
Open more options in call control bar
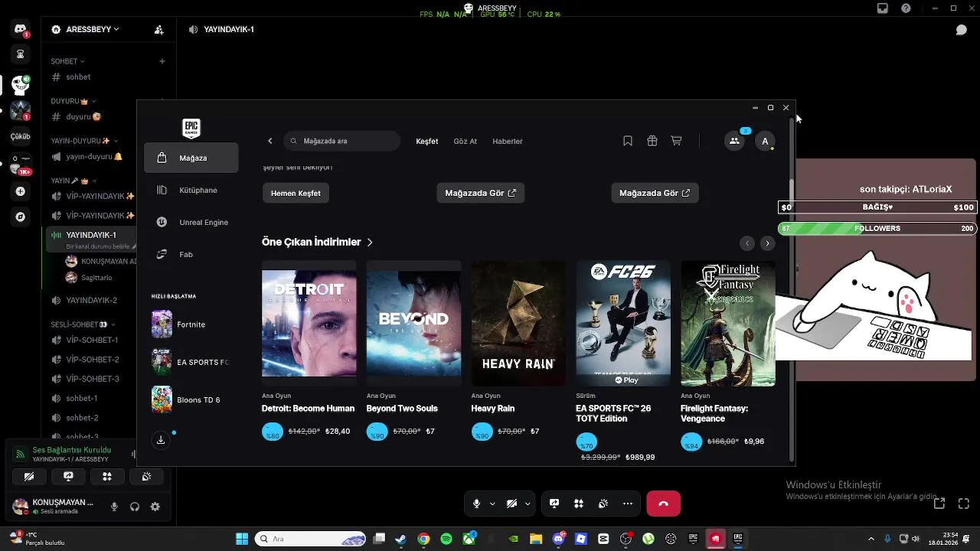628,504
